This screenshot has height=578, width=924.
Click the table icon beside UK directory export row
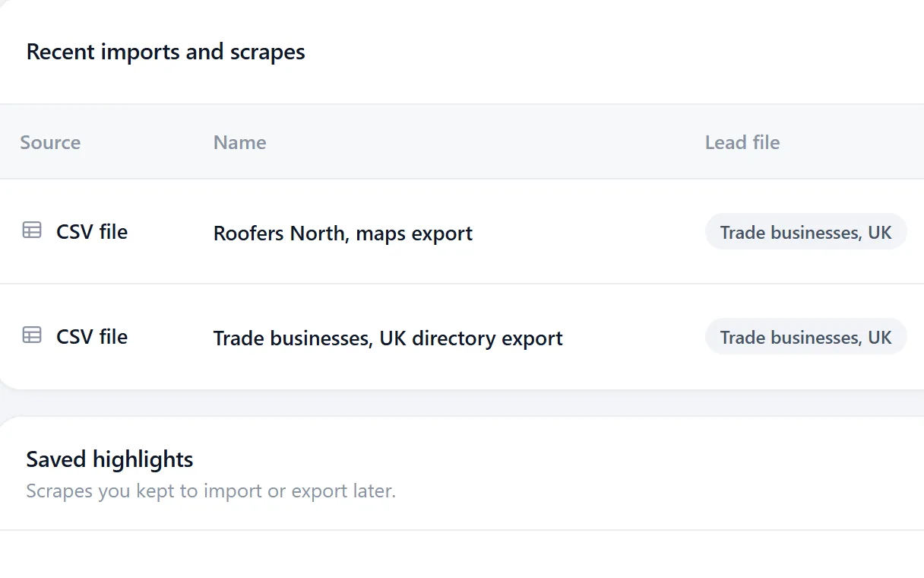(32, 335)
